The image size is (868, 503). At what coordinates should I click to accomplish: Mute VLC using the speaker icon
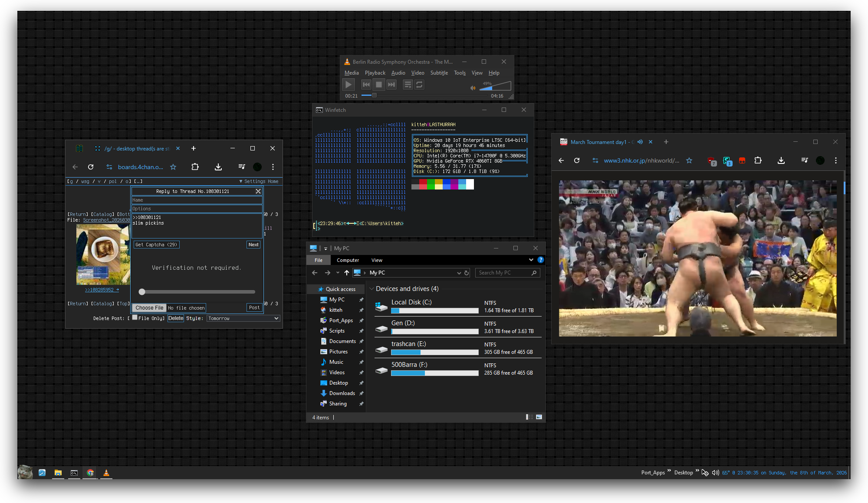tap(473, 88)
